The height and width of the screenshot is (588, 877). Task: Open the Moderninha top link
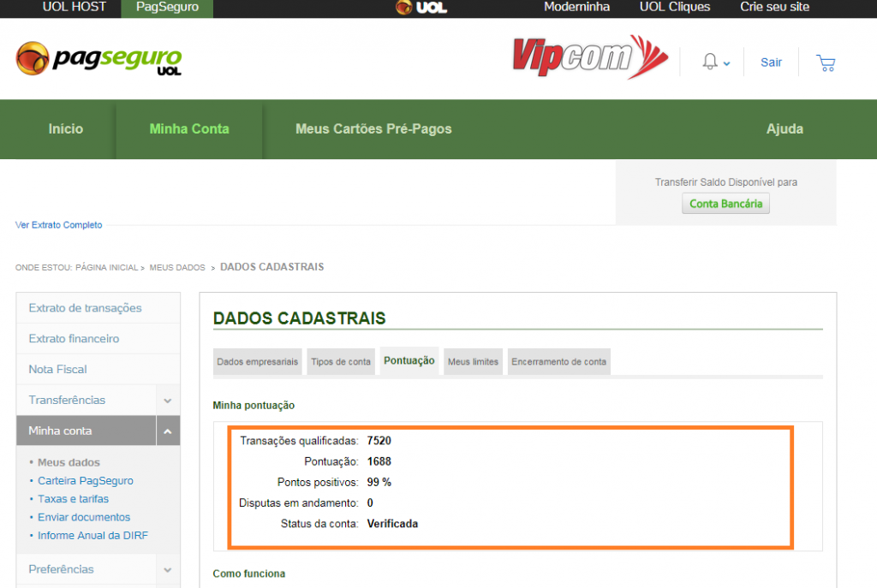[x=576, y=7]
